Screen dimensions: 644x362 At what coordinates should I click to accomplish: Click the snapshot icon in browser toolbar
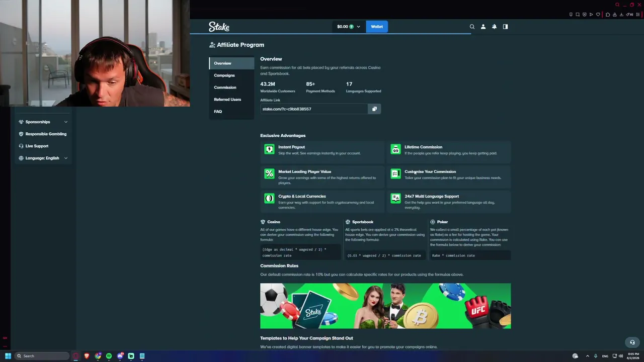pos(578,15)
